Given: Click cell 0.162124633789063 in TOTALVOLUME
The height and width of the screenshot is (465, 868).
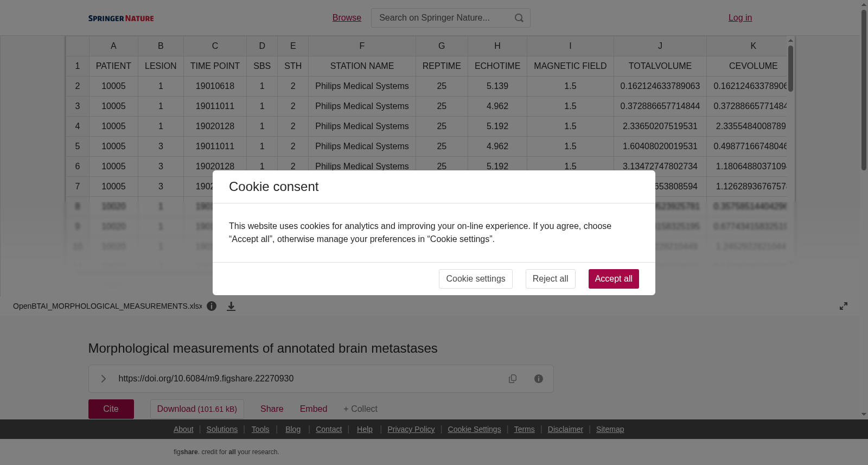Looking at the screenshot, I should 660,86.
